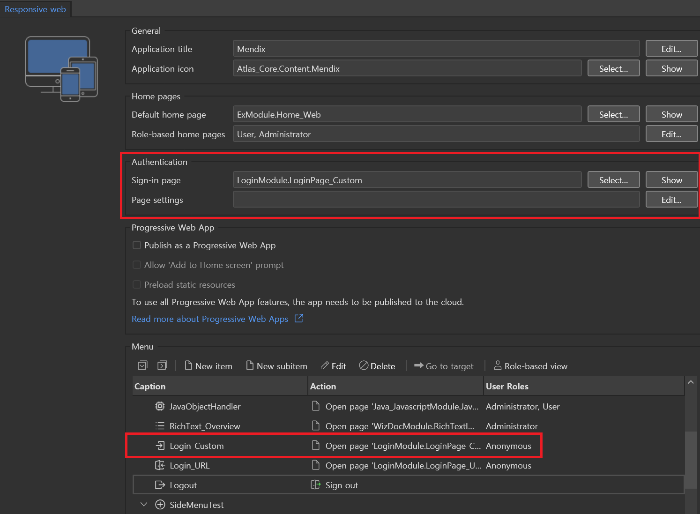700x514 pixels.
Task: Show the Application icon
Action: 671,69
